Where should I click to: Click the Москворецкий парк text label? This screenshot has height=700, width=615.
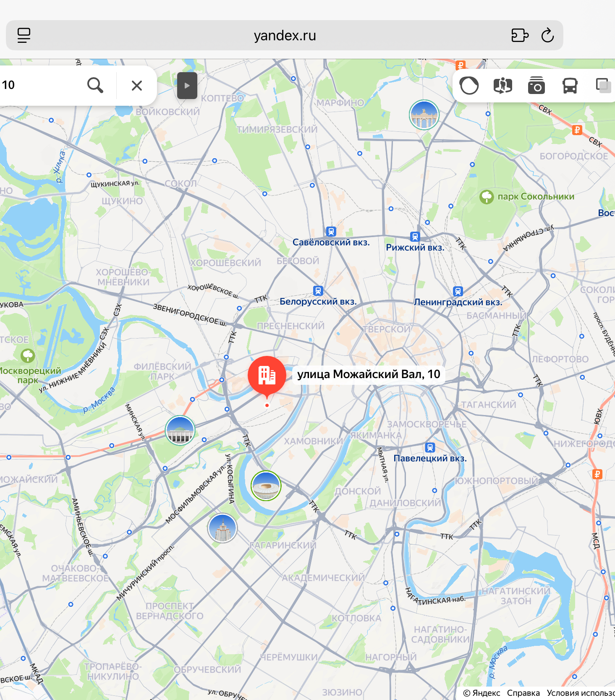[29, 376]
